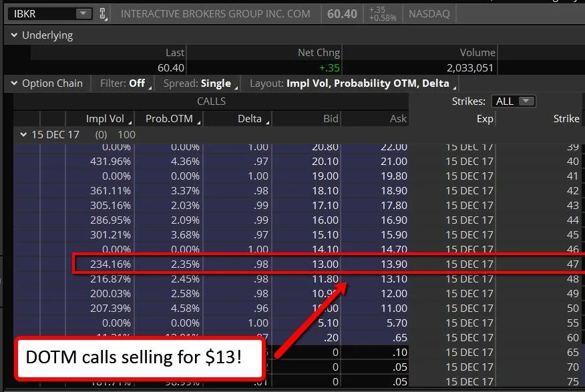This screenshot has width=585, height=392.
Task: Click bid 17.10 for strike 43
Action: (x=325, y=205)
